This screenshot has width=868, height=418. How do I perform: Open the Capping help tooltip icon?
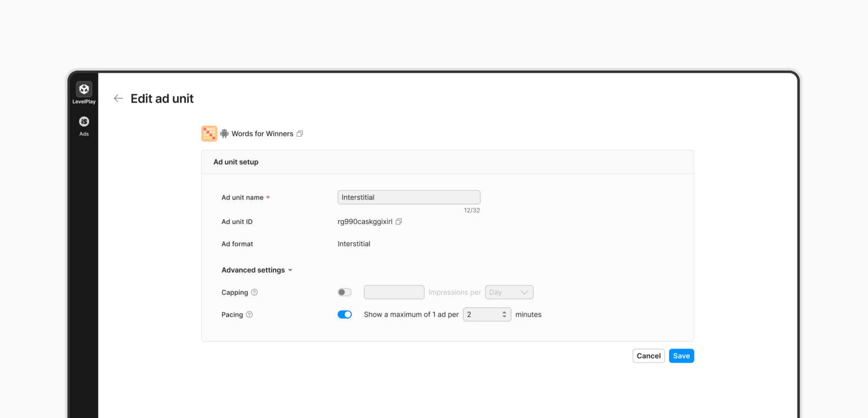coord(253,292)
